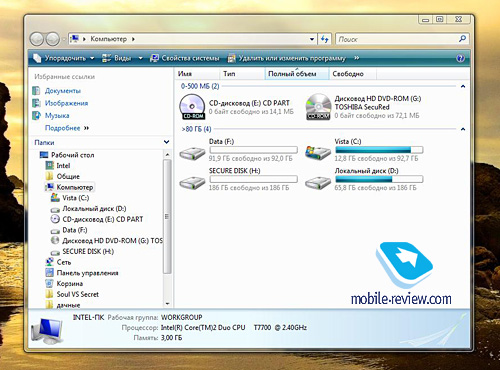The height and width of the screenshot is (370, 500).
Task: Open the Help question mark icon
Action: pos(460,58)
